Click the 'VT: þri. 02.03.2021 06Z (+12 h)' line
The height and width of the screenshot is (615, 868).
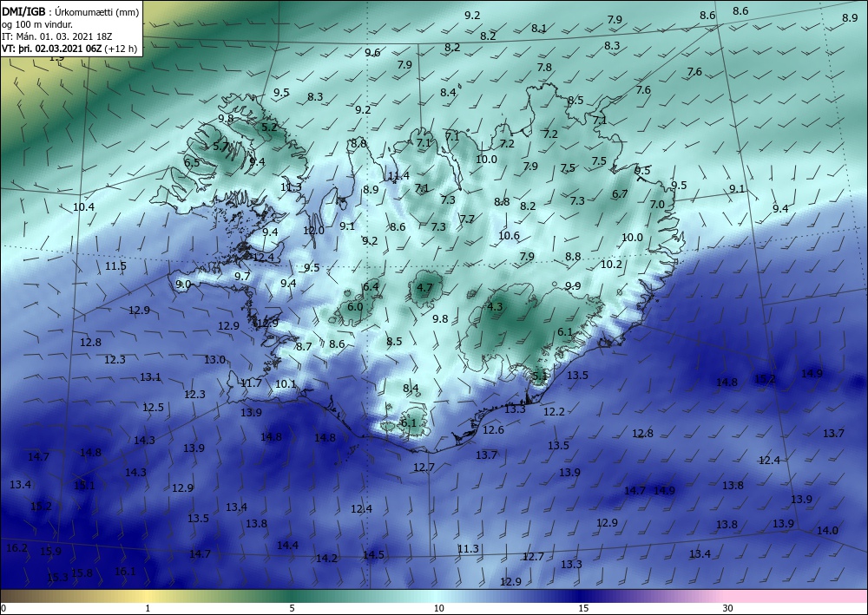69,48
